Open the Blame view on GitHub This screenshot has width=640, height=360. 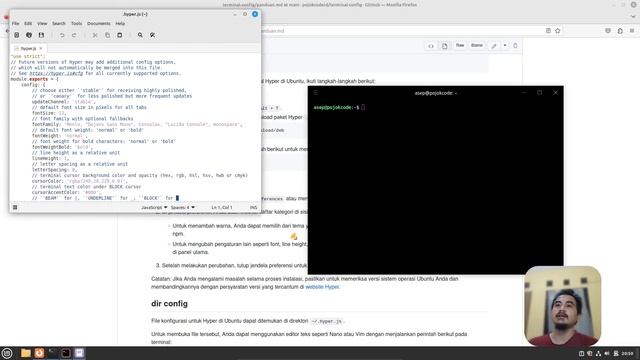coord(477,45)
